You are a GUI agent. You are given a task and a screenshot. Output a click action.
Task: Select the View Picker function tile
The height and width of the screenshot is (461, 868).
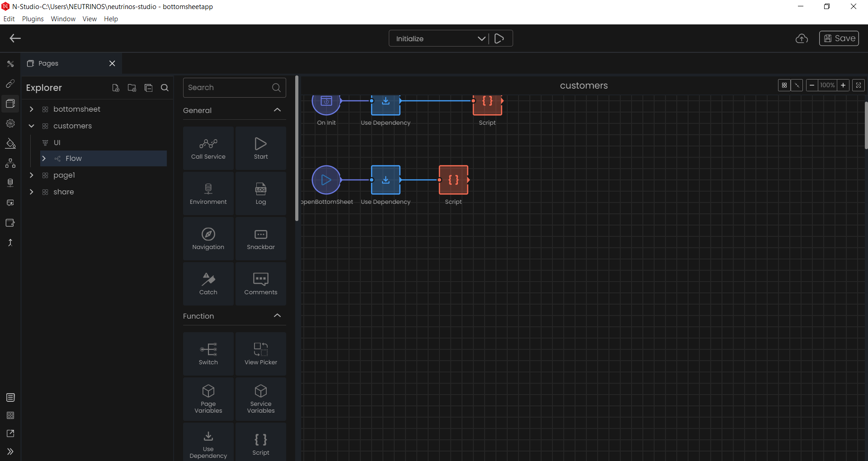[261, 354]
